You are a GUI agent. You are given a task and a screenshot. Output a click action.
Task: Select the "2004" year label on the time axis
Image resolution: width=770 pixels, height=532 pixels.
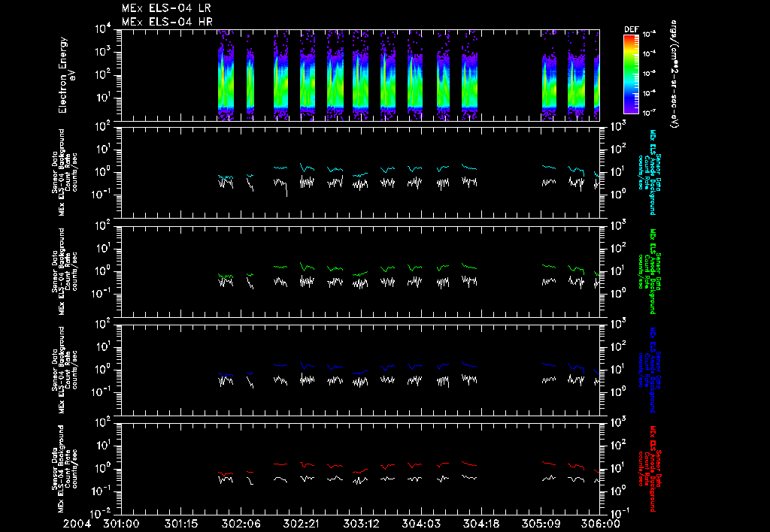(77, 524)
